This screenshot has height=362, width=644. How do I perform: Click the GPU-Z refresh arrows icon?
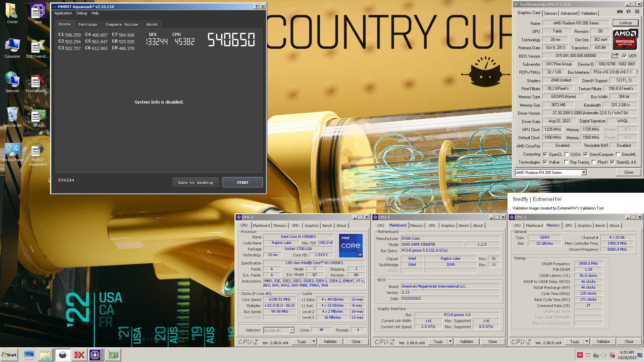(628, 12)
